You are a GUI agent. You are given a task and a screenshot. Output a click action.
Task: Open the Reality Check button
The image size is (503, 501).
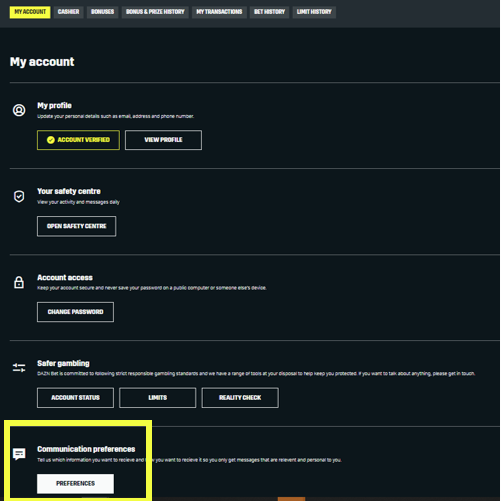(240, 398)
